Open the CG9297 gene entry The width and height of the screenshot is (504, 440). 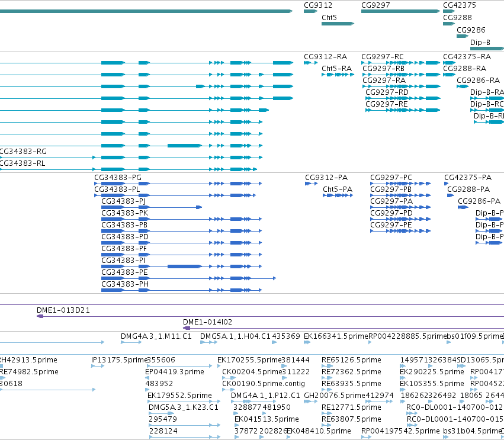click(x=400, y=11)
